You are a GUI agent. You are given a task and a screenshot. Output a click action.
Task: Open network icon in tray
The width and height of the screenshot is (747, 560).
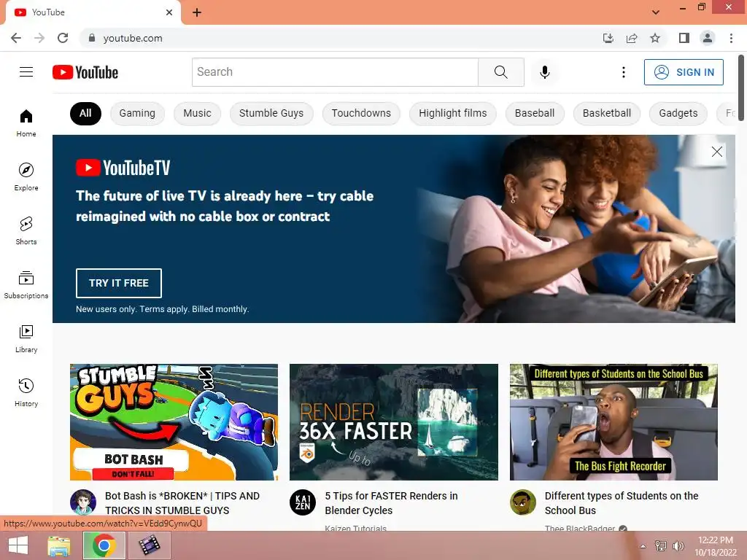(660, 545)
